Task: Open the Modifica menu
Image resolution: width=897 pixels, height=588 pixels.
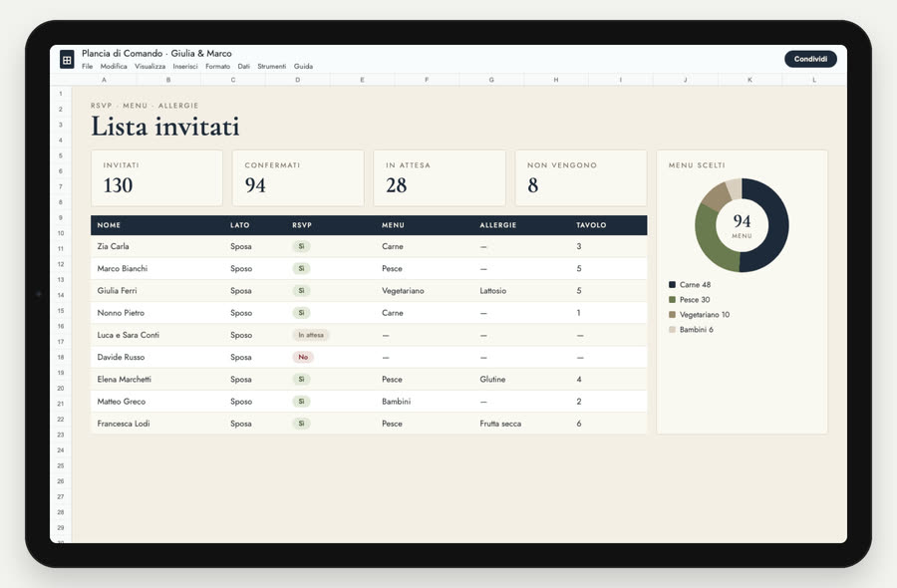Action: click(x=114, y=67)
